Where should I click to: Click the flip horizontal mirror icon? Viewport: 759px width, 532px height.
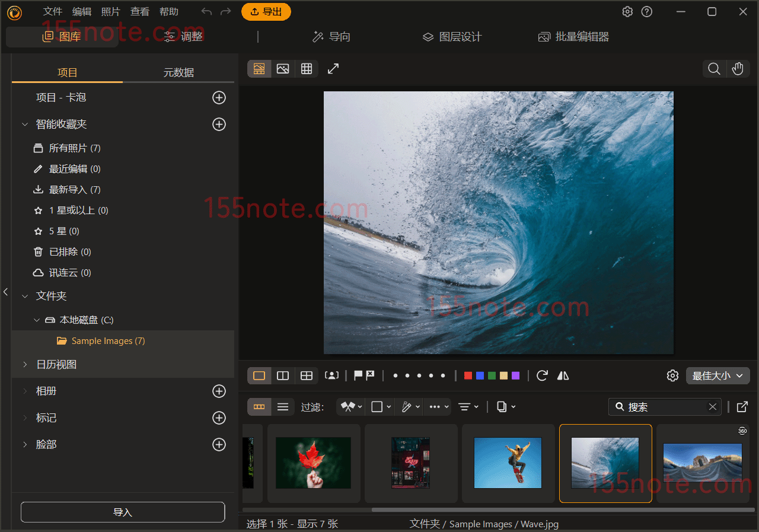[563, 375]
